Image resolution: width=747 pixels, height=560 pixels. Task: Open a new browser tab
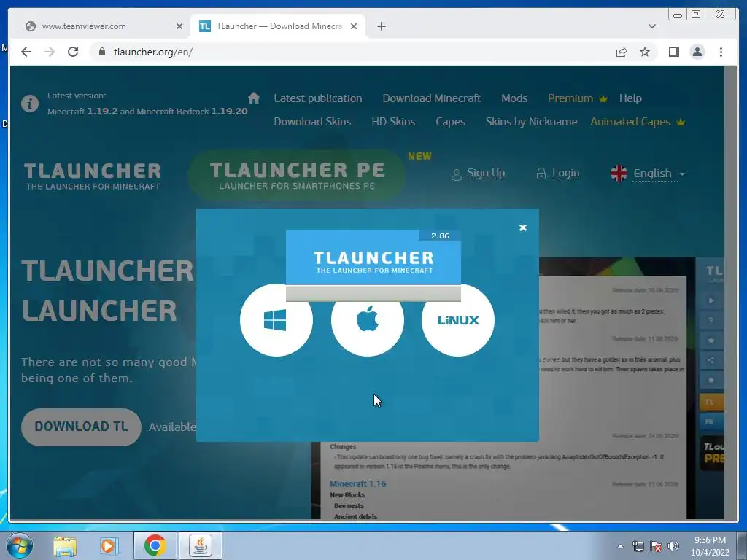click(x=381, y=26)
